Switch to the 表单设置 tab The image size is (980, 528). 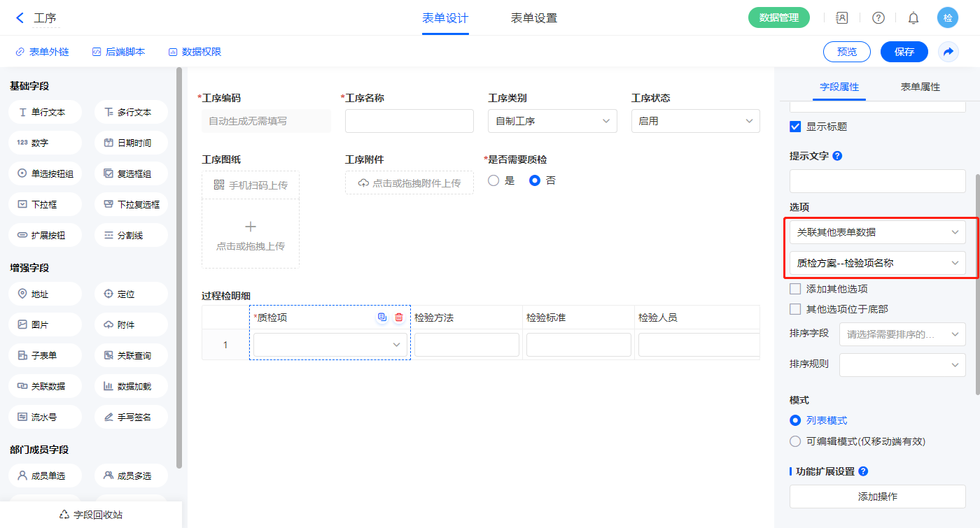[x=533, y=18]
